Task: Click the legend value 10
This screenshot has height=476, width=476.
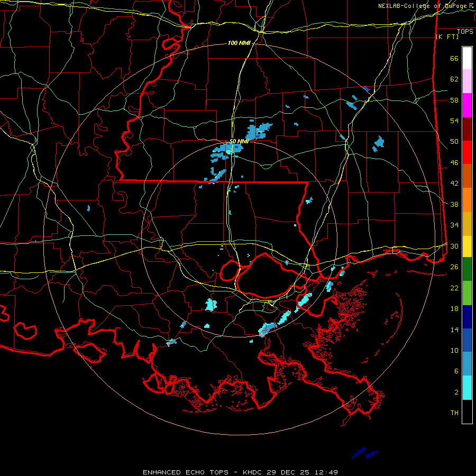Action: coord(454,350)
